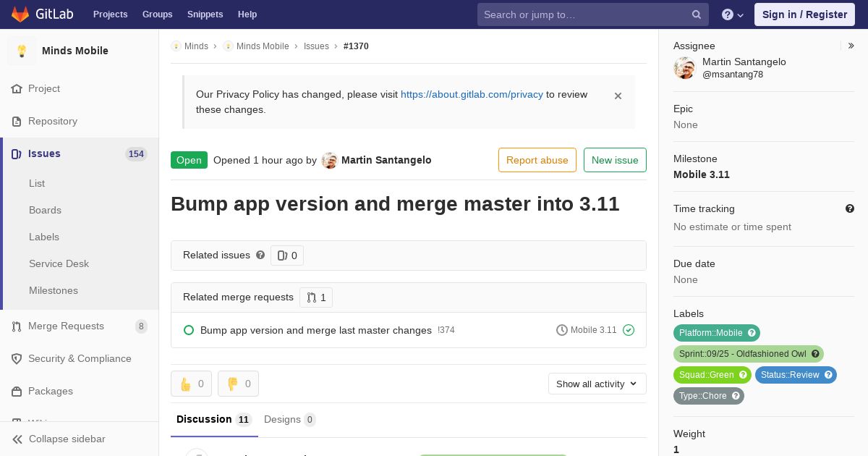Click help icon on Type::Chore label
Image resolution: width=868 pixels, height=456 pixels.
click(736, 396)
